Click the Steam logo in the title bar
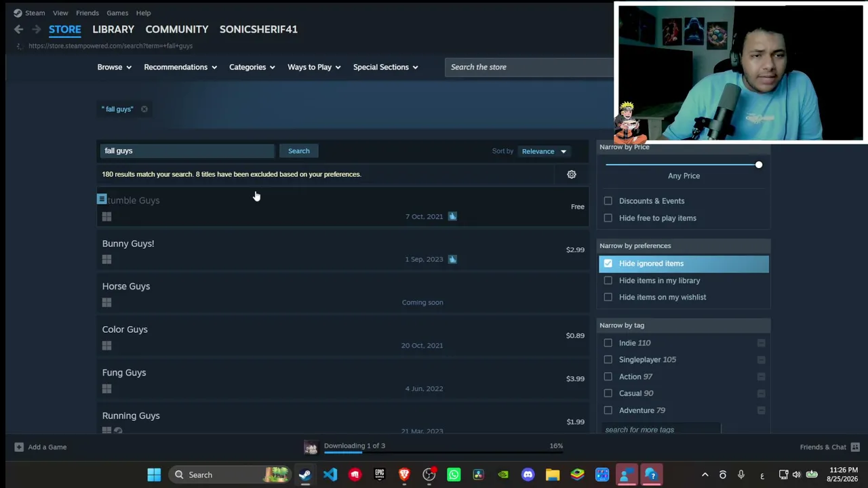Screen dimensions: 868x488 pos(18,13)
